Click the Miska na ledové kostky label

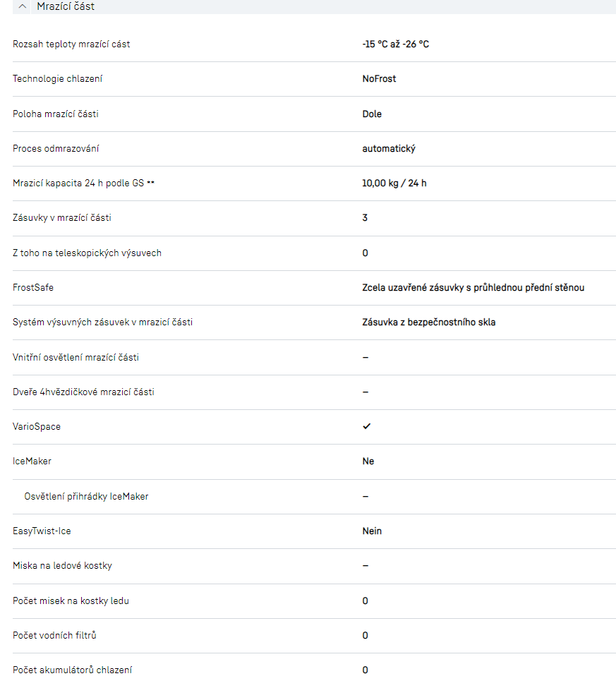62,566
